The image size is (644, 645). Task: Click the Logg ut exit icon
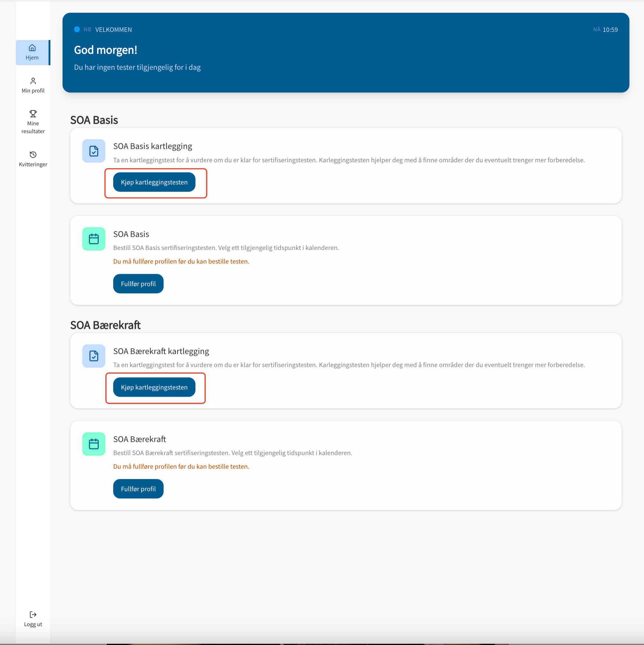[x=33, y=615]
